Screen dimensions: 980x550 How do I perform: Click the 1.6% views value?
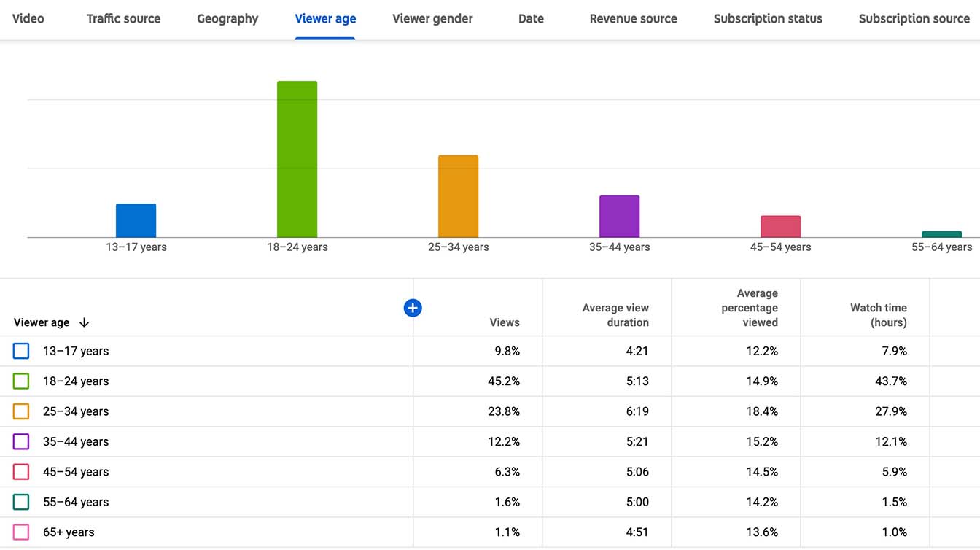click(507, 502)
